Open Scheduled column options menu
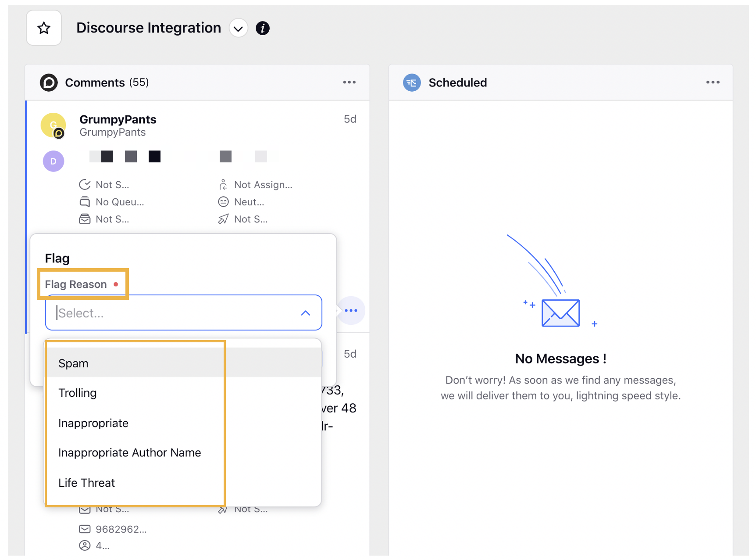This screenshot has width=756, height=560. pos(713,83)
